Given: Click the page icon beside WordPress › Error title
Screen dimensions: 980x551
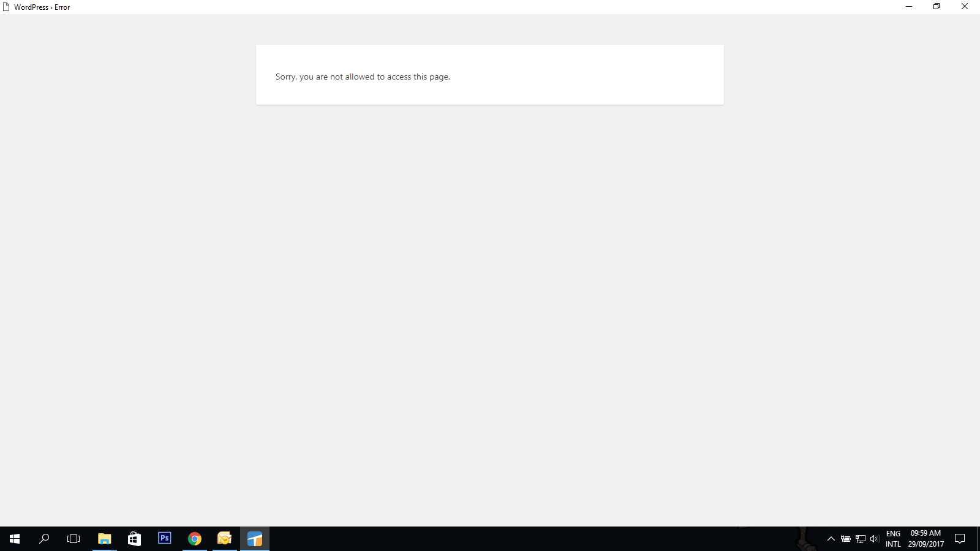Looking at the screenshot, I should coord(6,7).
